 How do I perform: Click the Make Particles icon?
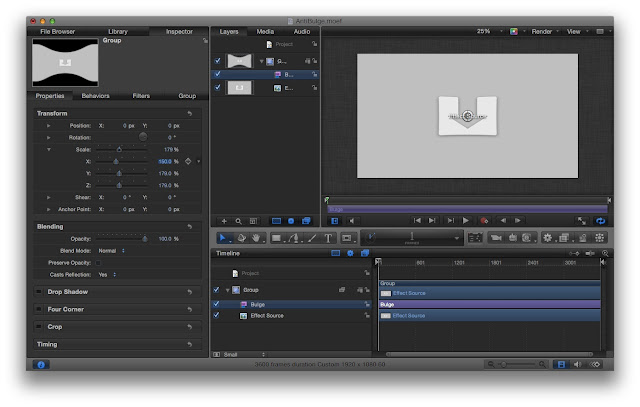click(583, 238)
